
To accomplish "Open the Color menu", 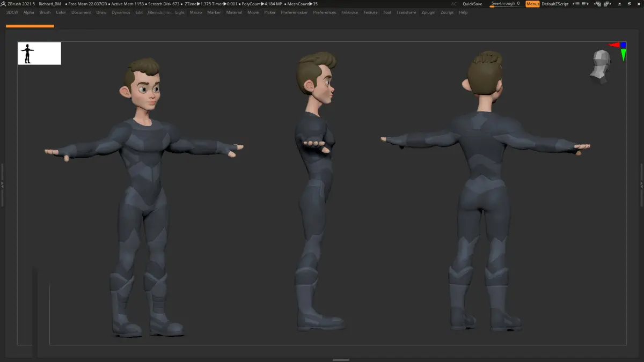I will click(x=61, y=12).
